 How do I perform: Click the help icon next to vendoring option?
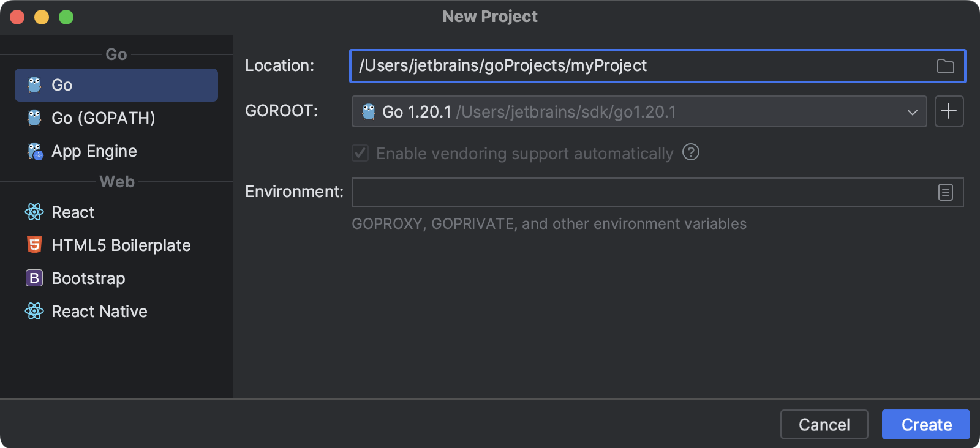pyautogui.click(x=691, y=153)
